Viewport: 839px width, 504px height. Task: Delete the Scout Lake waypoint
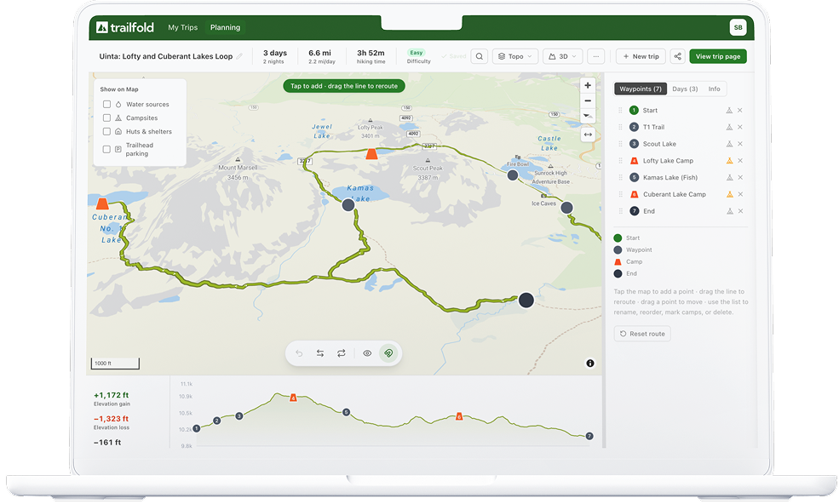tap(740, 144)
